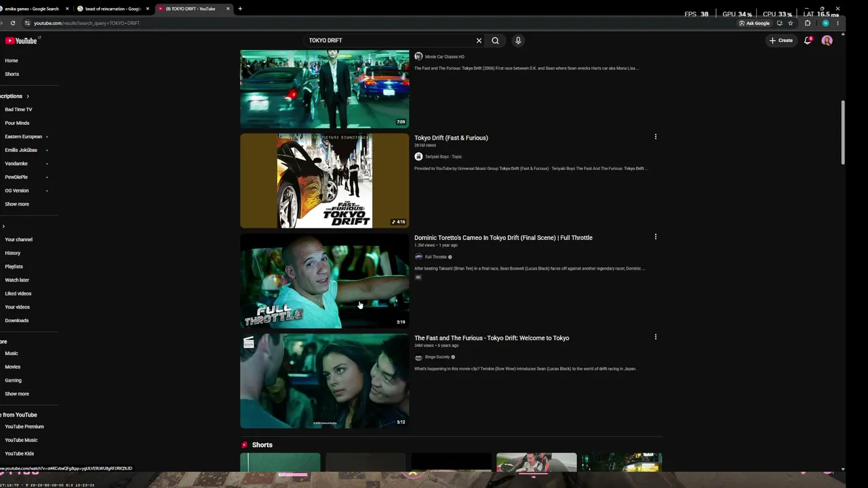Open Playlists in the sidebar
Image resolution: width=868 pixels, height=488 pixels.
pos(14,266)
